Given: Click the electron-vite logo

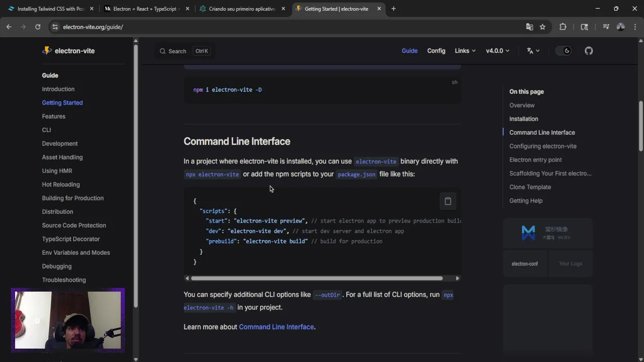Looking at the screenshot, I should pyautogui.click(x=68, y=51).
